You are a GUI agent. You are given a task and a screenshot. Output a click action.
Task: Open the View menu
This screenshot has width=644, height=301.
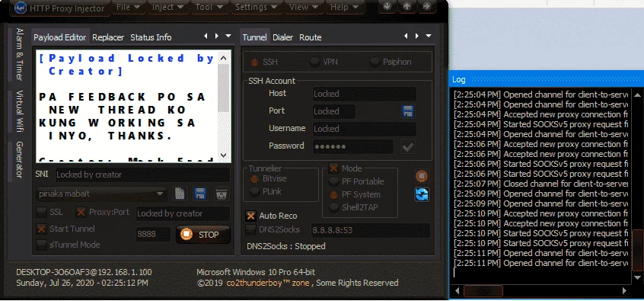304,7
